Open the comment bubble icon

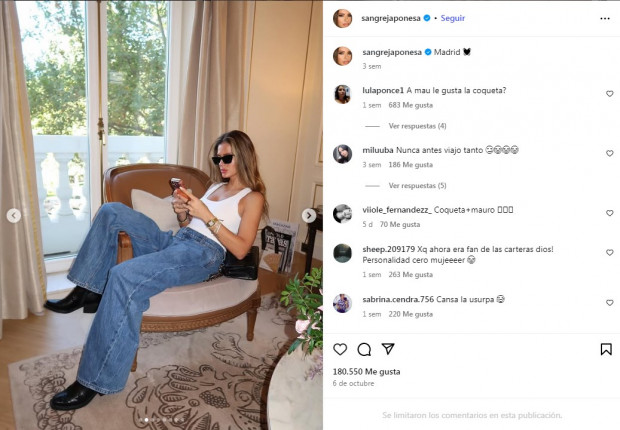[364, 349]
